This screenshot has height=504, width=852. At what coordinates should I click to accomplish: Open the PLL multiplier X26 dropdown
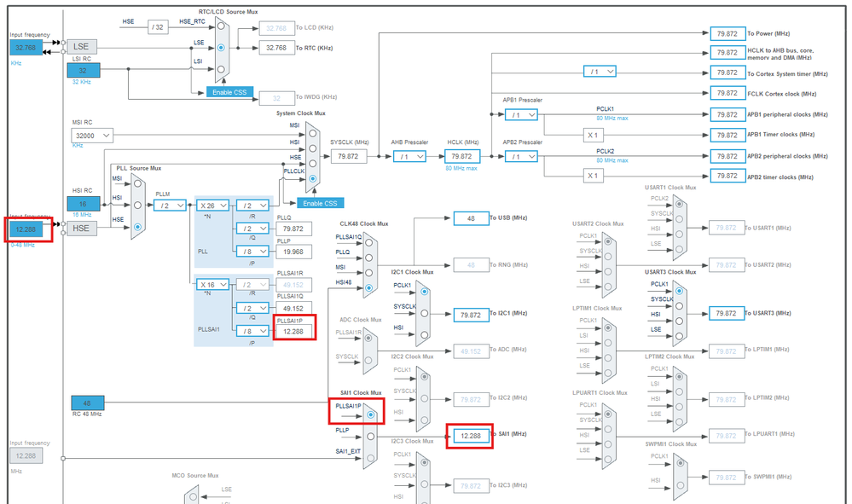coord(213,206)
